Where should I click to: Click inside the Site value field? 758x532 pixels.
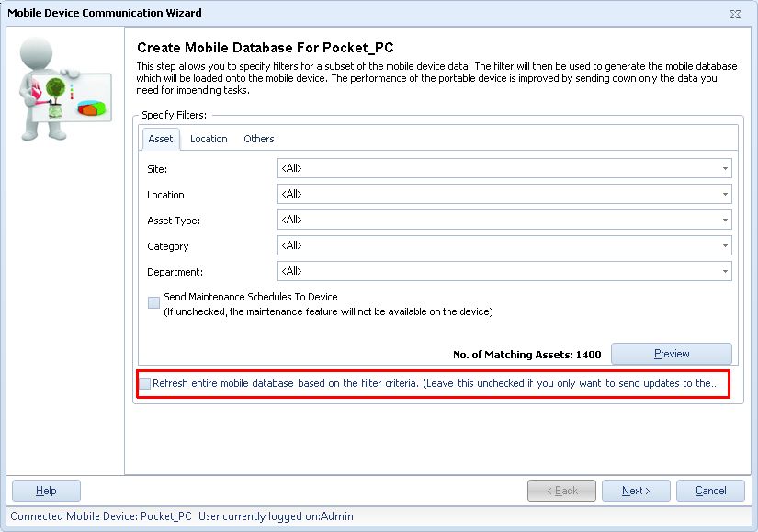point(496,168)
